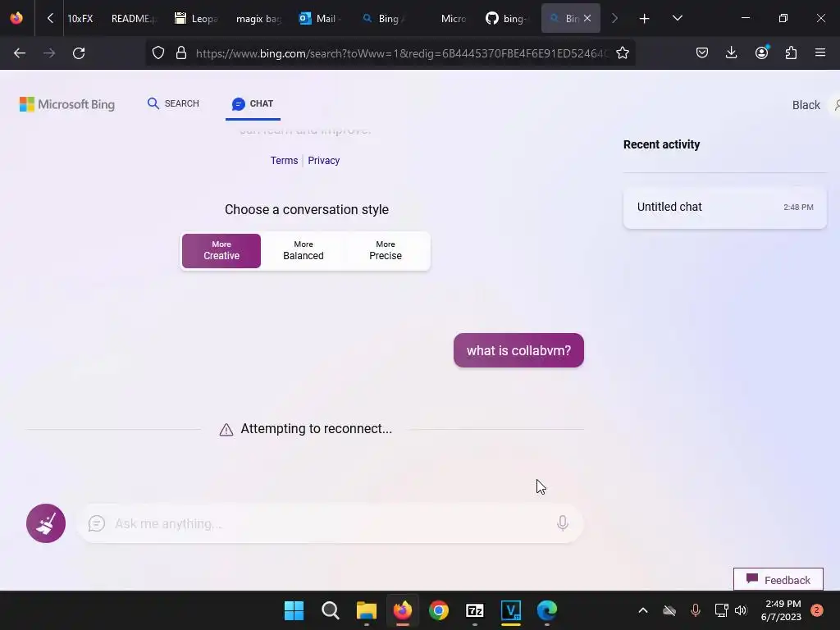This screenshot has height=630, width=840.
Task: Show hidden icons in the system tray
Action: (643, 610)
